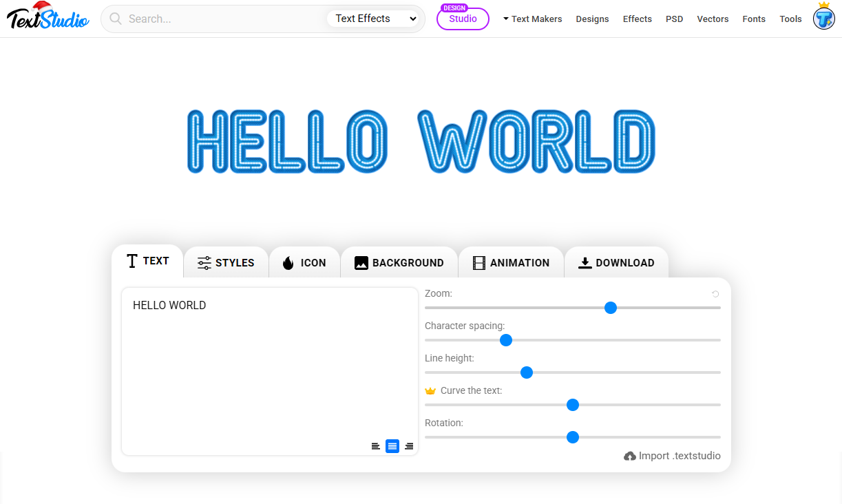This screenshot has height=504, width=842.
Task: Select the right text alignment icon
Action: 409,446
